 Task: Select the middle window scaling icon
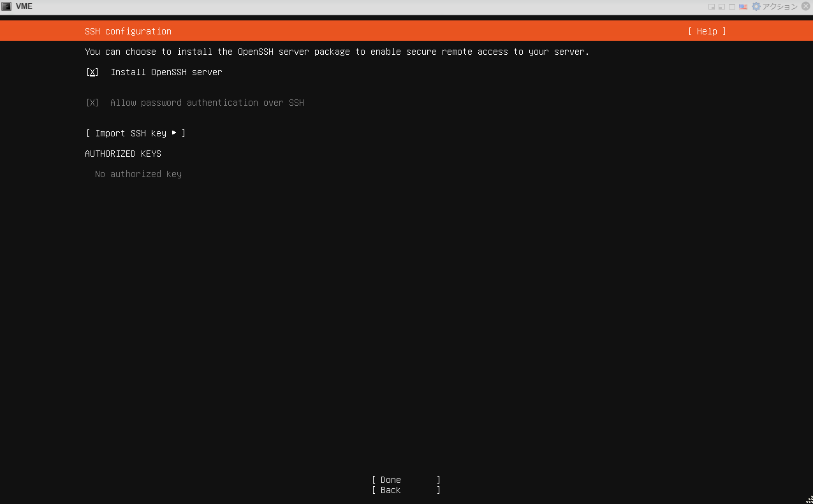[x=721, y=6]
